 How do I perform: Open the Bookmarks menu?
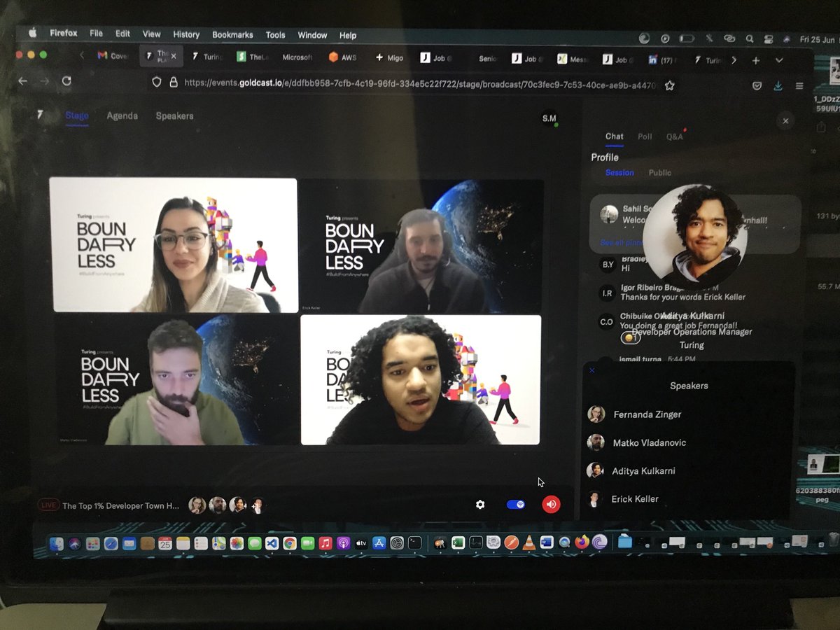232,35
